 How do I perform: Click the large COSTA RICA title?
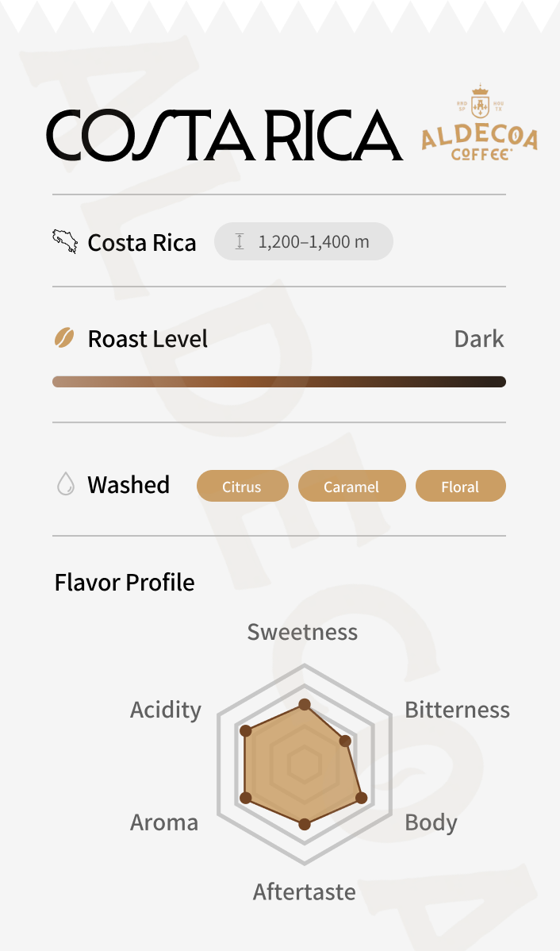[x=224, y=135]
